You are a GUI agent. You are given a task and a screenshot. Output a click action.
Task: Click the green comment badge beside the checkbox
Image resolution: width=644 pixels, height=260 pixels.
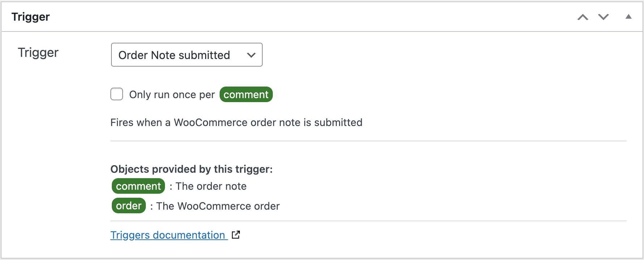[246, 95]
